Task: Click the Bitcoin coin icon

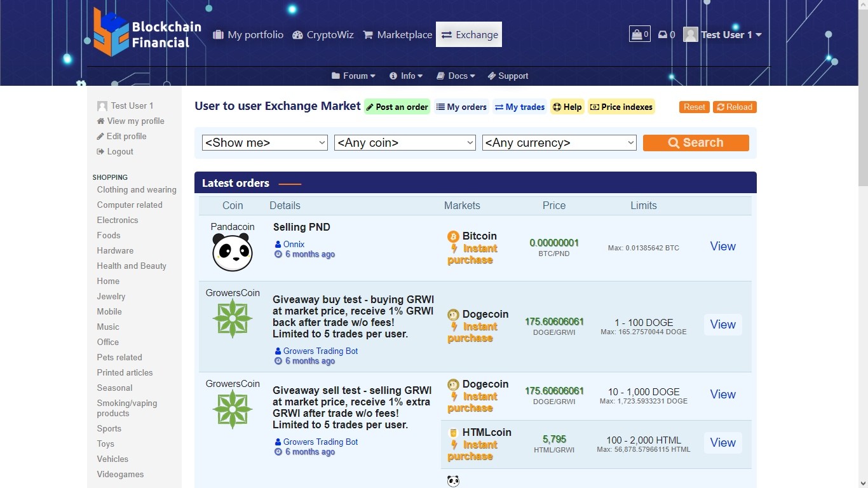Action: [x=453, y=236]
